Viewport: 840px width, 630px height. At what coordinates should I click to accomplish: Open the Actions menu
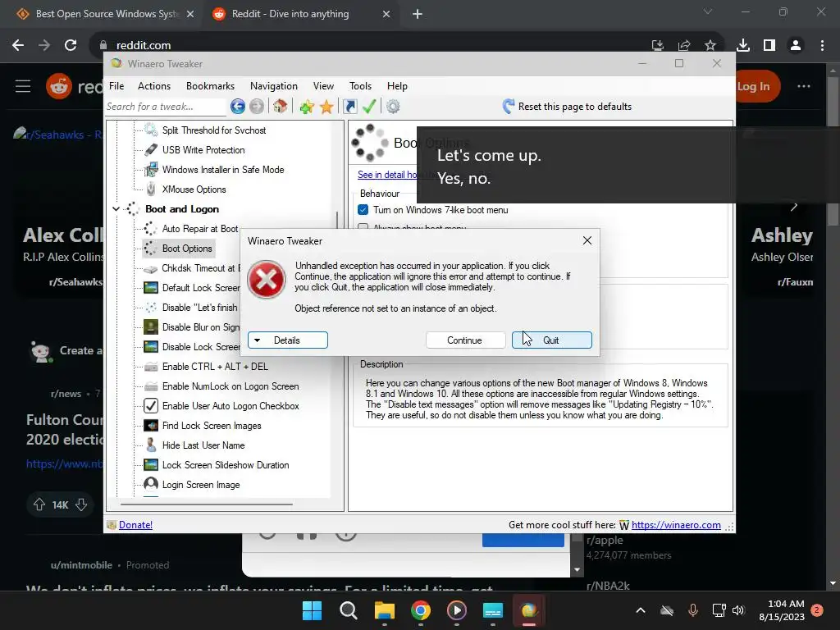154,85
